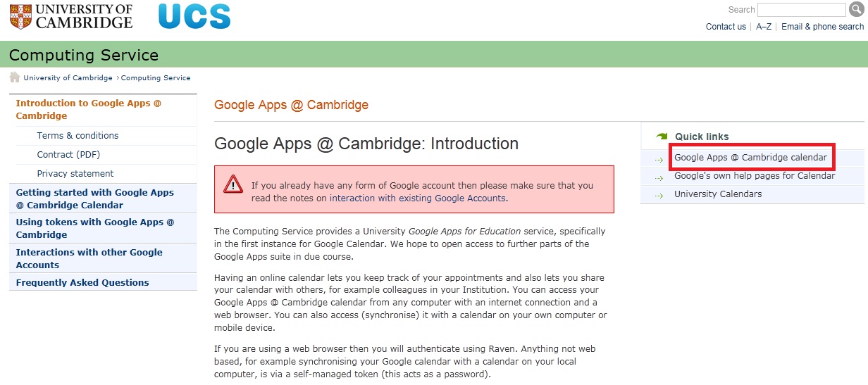Image resolution: width=868 pixels, height=385 pixels.
Task: Click the arrow beside University Calendars
Action: [659, 195]
